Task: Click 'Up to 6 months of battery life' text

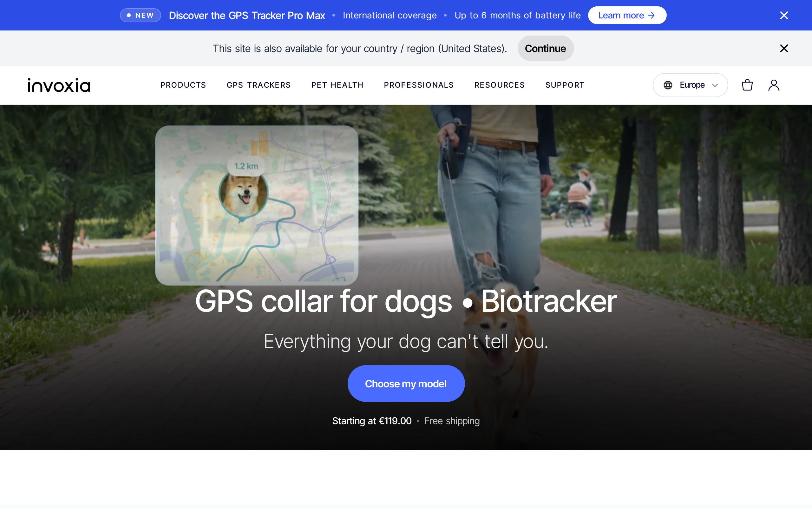Action: 517,16
